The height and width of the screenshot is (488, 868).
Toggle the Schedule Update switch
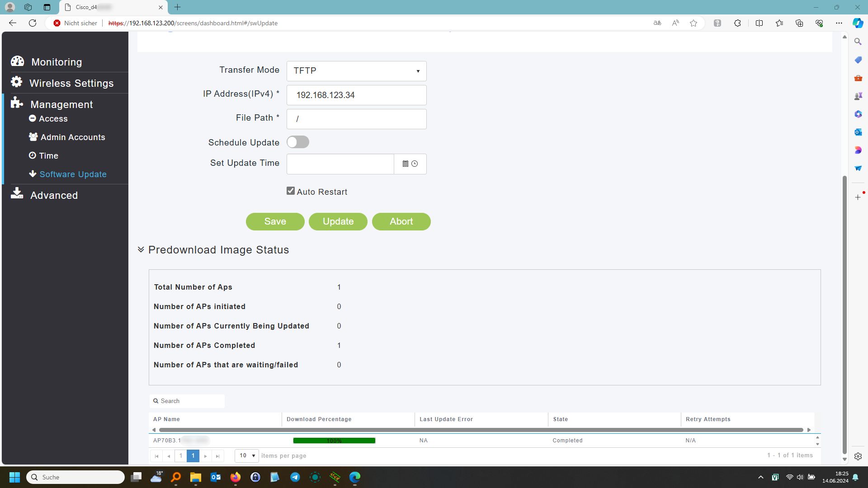298,142
